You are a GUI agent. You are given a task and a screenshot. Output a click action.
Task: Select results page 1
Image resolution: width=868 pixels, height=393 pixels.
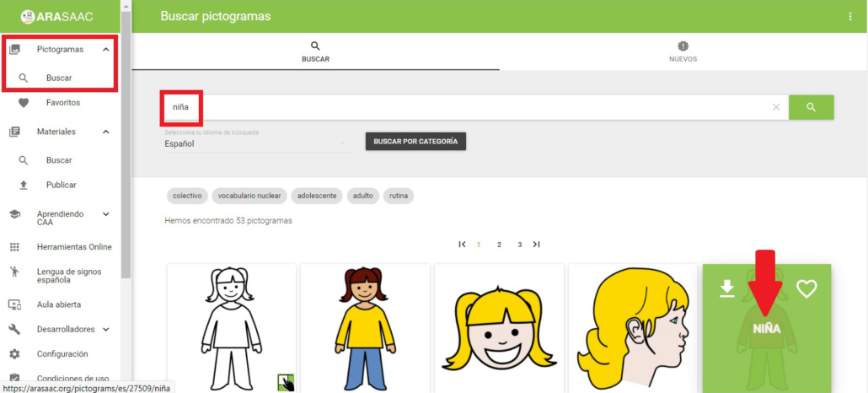click(479, 245)
